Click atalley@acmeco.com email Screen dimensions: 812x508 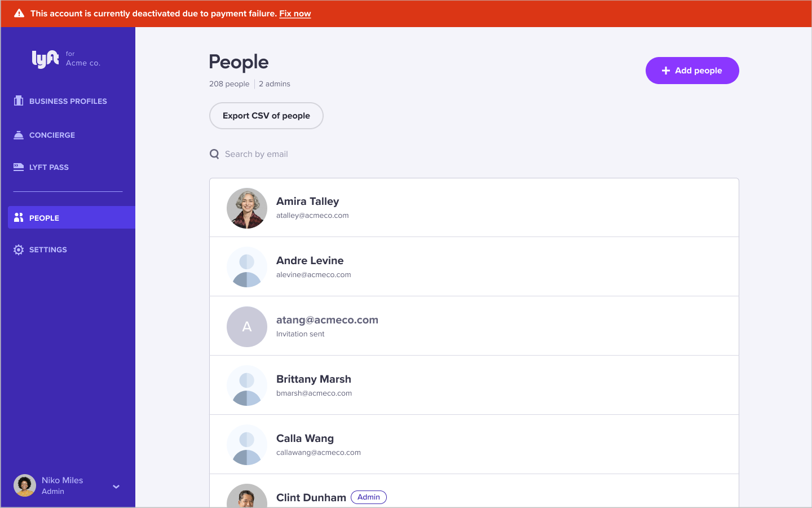tap(312, 216)
